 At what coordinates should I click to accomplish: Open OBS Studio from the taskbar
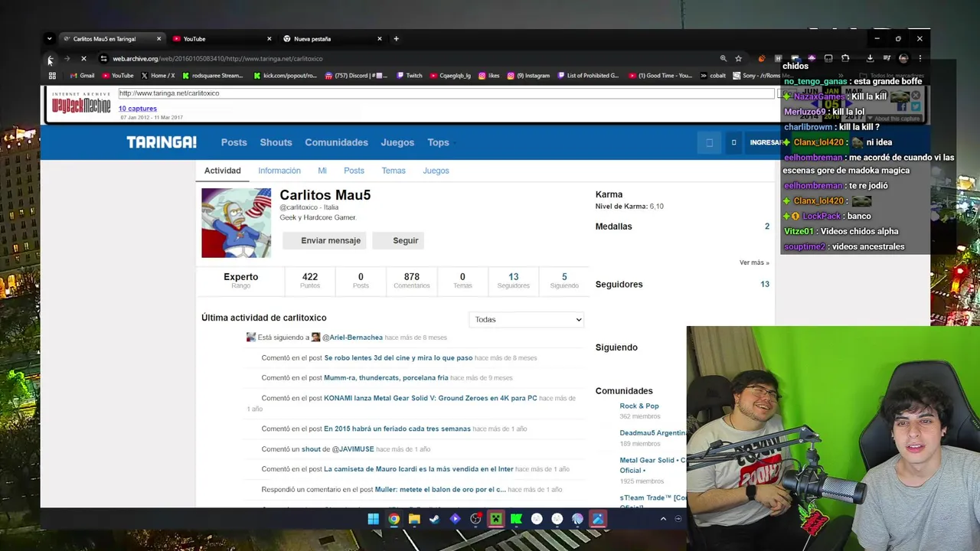tap(475, 519)
